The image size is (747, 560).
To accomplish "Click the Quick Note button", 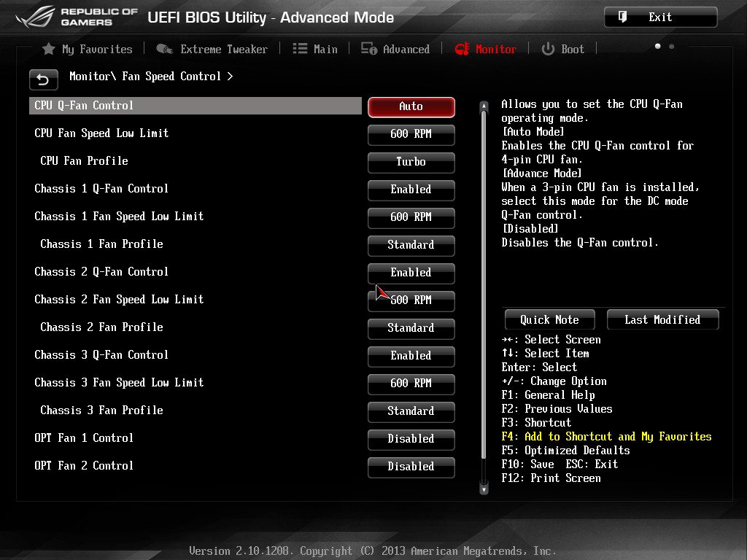I will (x=550, y=319).
